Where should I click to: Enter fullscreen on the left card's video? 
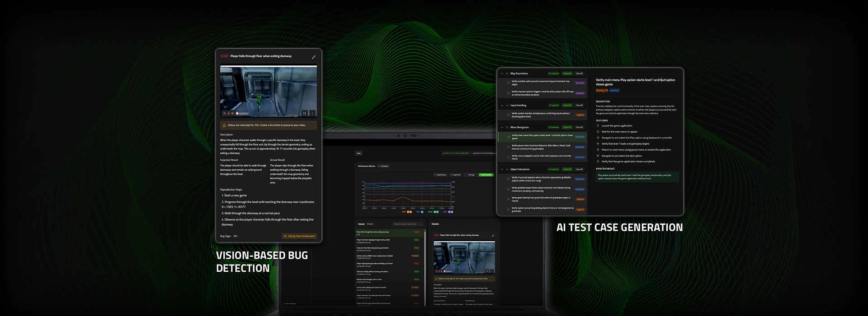(x=304, y=113)
